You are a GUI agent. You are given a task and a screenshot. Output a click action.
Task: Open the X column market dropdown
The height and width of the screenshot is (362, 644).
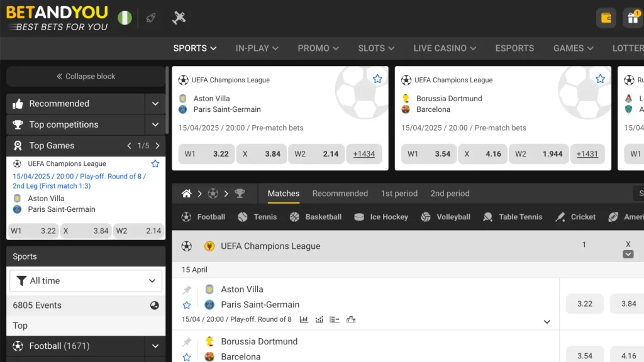click(x=628, y=255)
